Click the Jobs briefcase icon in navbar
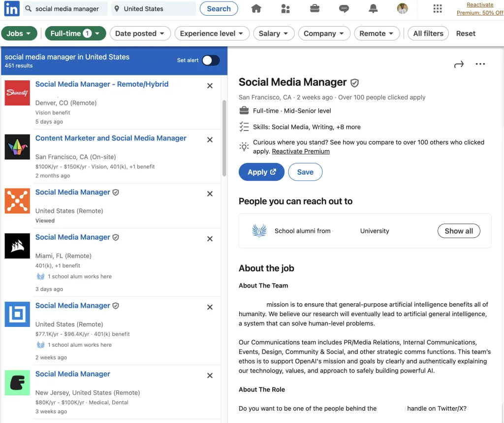Image resolution: width=504 pixels, height=423 pixels. pyautogui.click(x=315, y=9)
